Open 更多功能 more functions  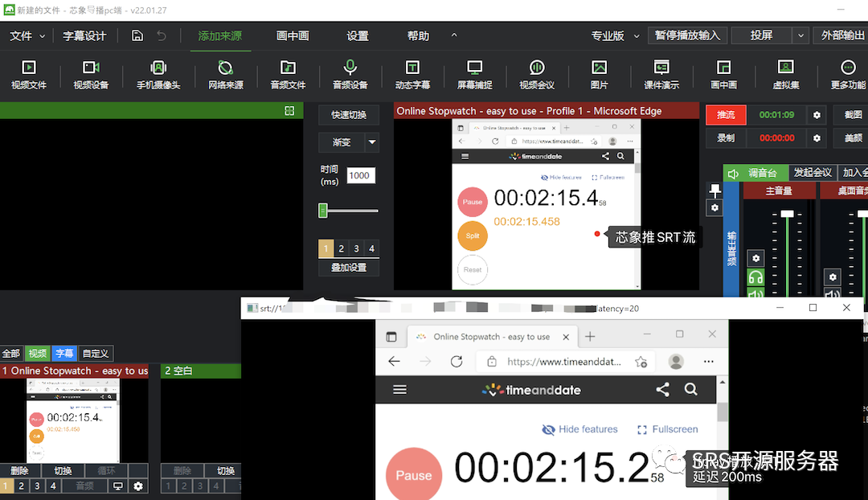848,75
